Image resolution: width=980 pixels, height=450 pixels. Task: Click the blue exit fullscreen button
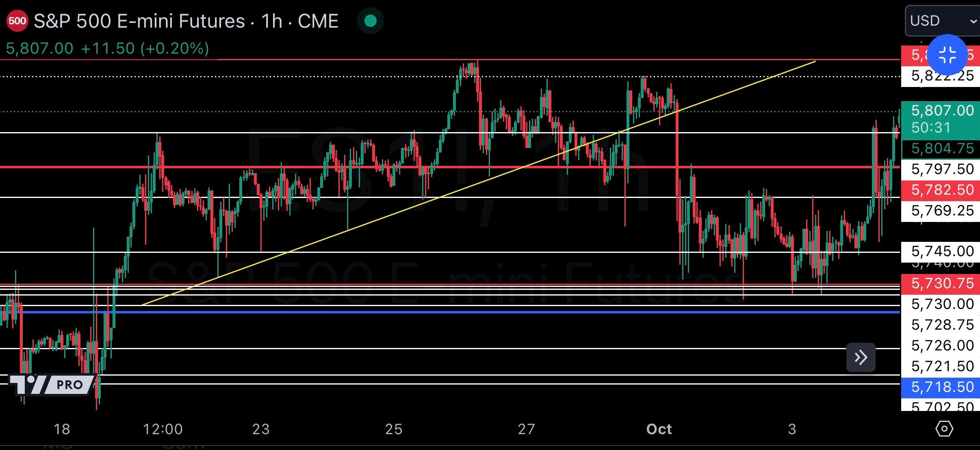point(947,55)
